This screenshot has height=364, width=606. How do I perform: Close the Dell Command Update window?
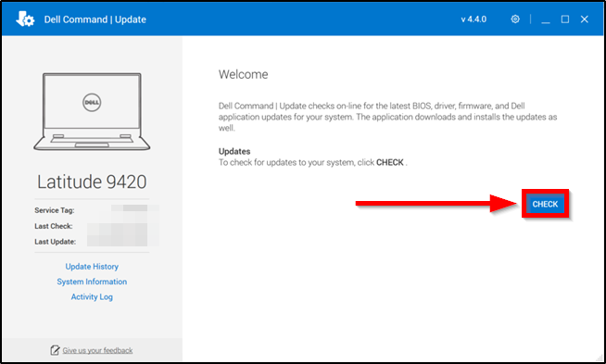pyautogui.click(x=585, y=19)
